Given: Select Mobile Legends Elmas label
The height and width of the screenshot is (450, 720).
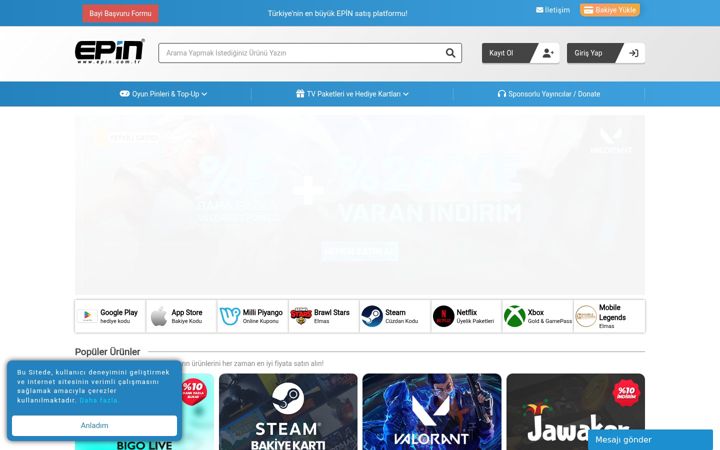Looking at the screenshot, I should pyautogui.click(x=612, y=316).
